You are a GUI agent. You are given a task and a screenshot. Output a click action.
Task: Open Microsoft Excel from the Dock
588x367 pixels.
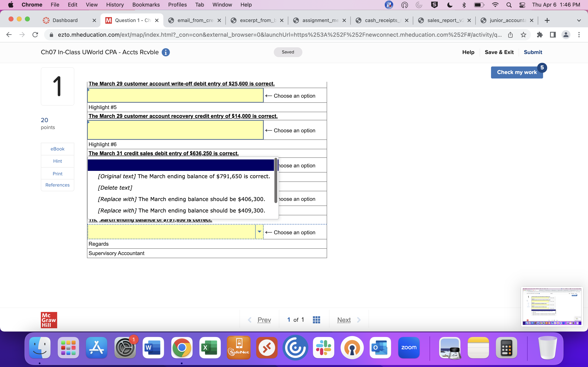210,348
